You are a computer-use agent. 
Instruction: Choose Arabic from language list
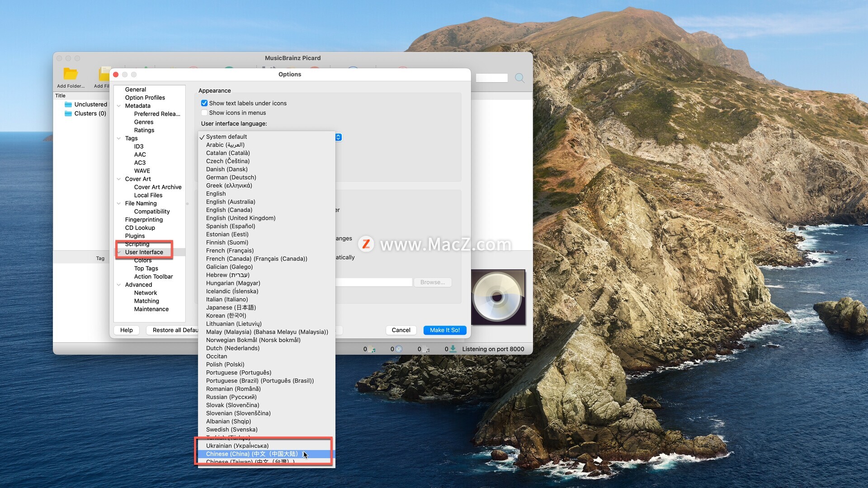[267, 145]
